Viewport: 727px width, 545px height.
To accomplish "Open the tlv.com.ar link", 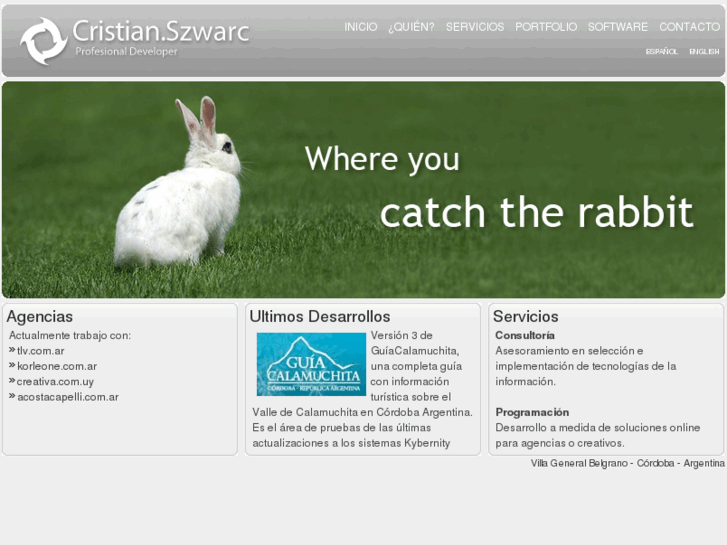I will pos(40,351).
